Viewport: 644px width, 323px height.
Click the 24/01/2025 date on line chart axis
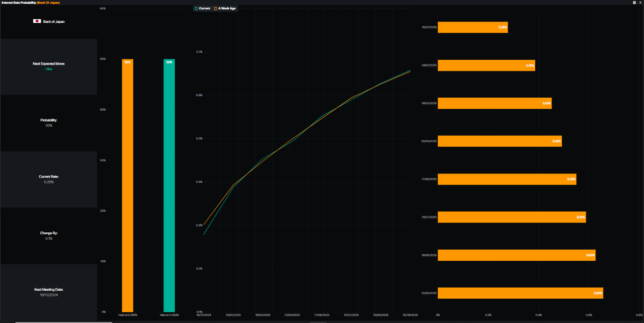point(233,315)
